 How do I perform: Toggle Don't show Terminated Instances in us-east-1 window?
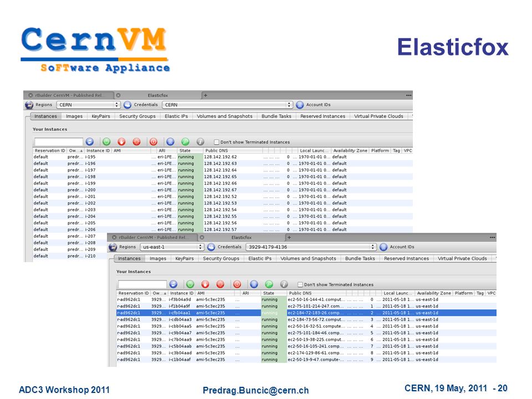pos(300,284)
